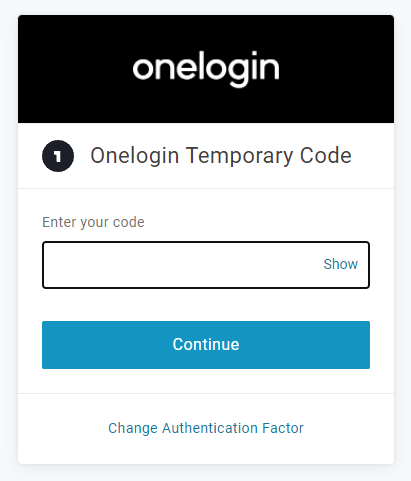This screenshot has height=481, width=411.
Task: Click the word Authentication in the bottom link
Action: click(x=210, y=428)
